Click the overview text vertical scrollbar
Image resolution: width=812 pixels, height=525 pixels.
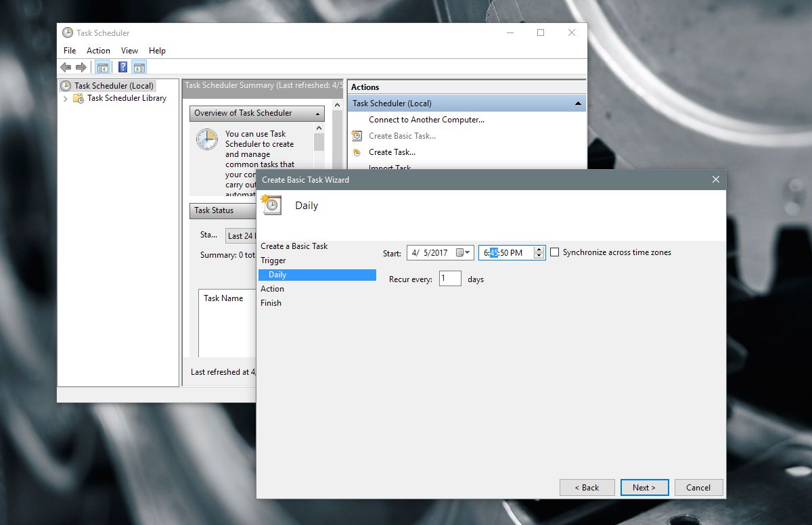pyautogui.click(x=319, y=159)
